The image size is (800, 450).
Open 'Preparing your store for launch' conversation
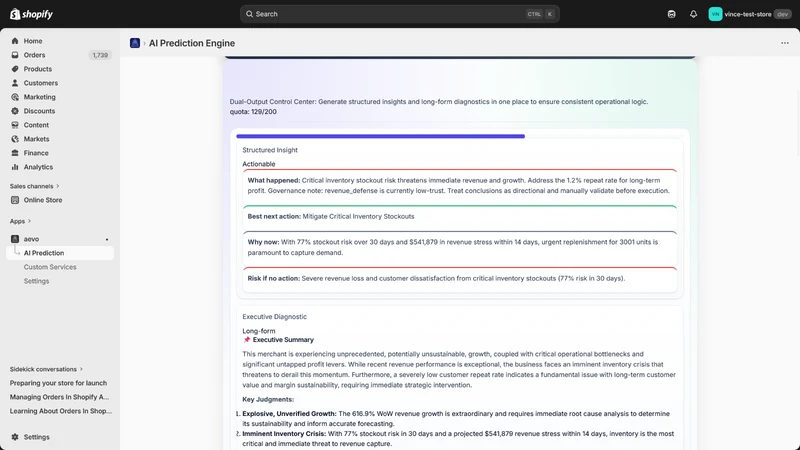point(60,383)
